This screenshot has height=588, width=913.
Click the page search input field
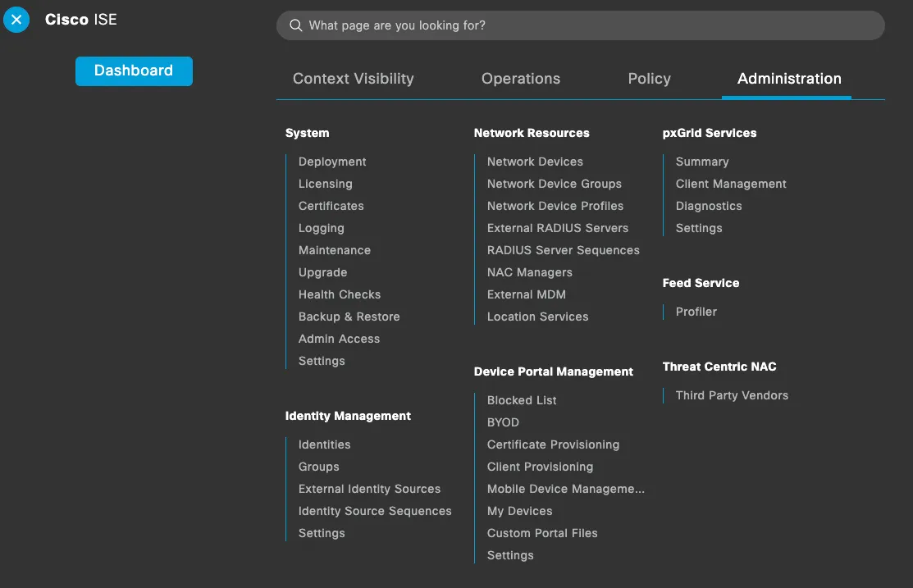[574, 25]
